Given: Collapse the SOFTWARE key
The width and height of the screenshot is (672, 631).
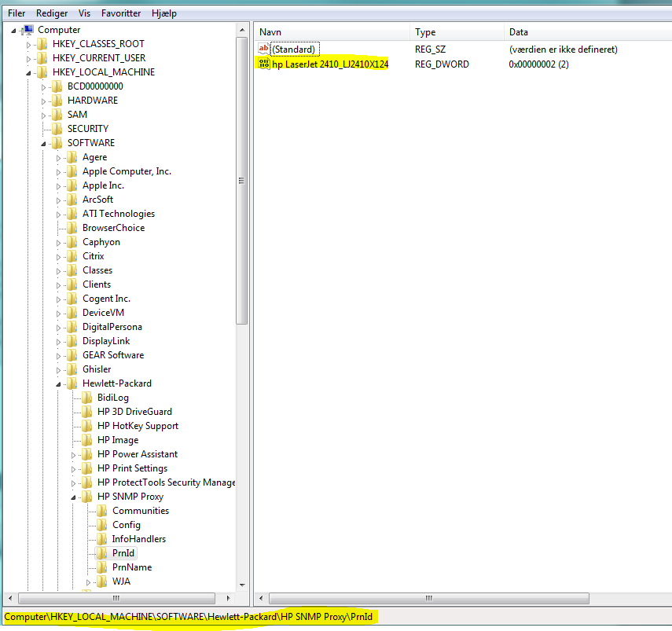Looking at the screenshot, I should coord(43,144).
